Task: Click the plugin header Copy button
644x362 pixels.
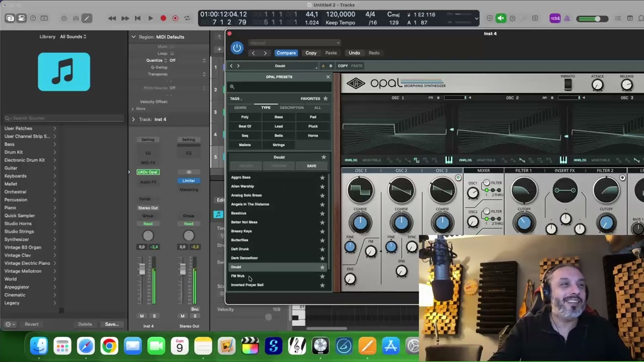Action: coord(311,53)
